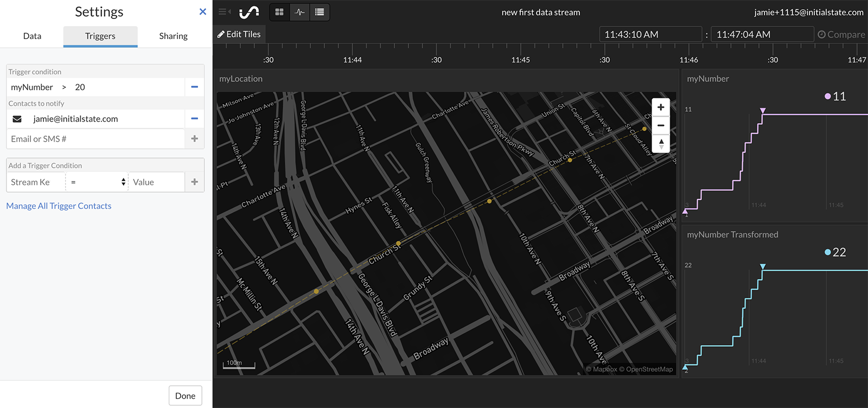
Task: Collapse the sidebar with hamburger icon
Action: click(x=224, y=12)
